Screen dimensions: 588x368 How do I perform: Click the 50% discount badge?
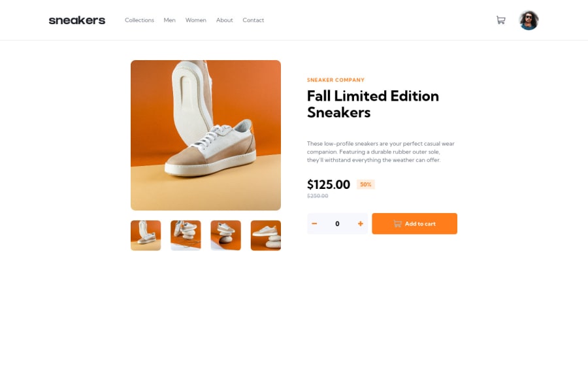point(366,184)
